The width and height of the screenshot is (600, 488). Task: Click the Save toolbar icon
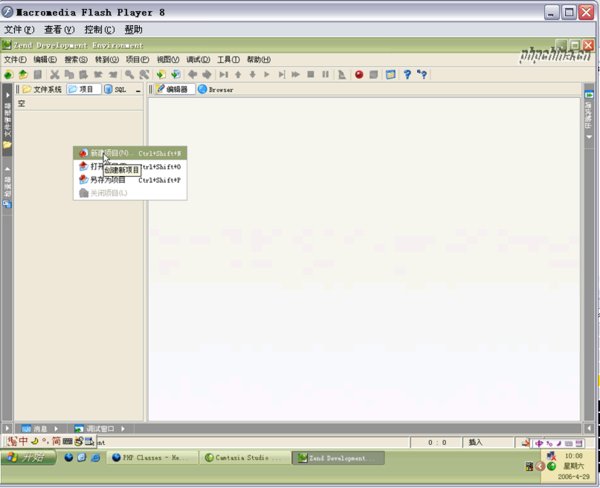pyautogui.click(x=38, y=75)
